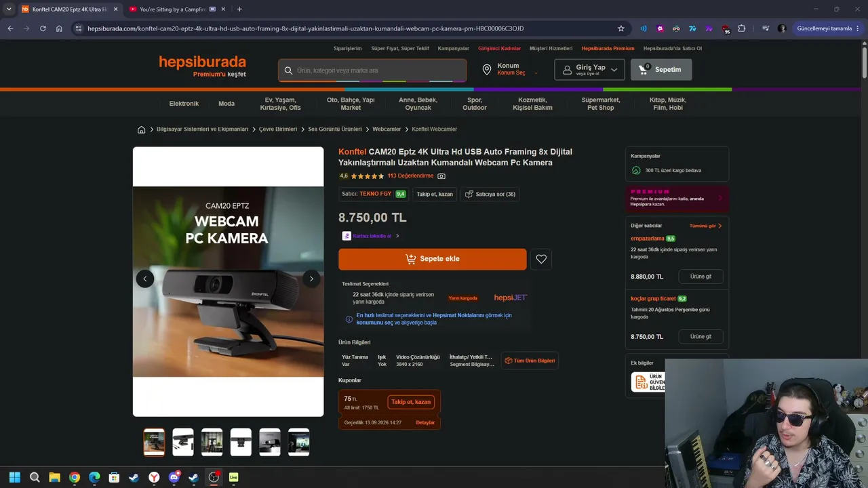This screenshot has height=488, width=868.
Task: Open Siparişlerim in the top bar
Action: pyautogui.click(x=348, y=49)
